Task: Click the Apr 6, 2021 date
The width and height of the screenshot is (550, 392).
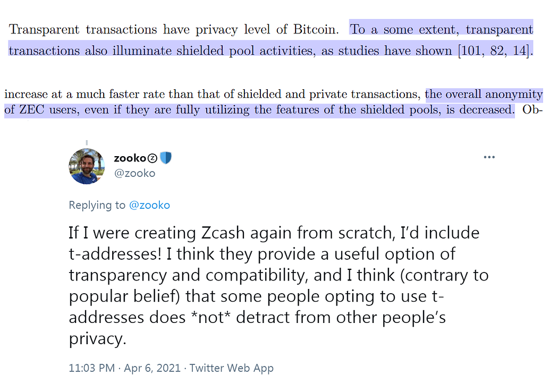Action: click(149, 368)
